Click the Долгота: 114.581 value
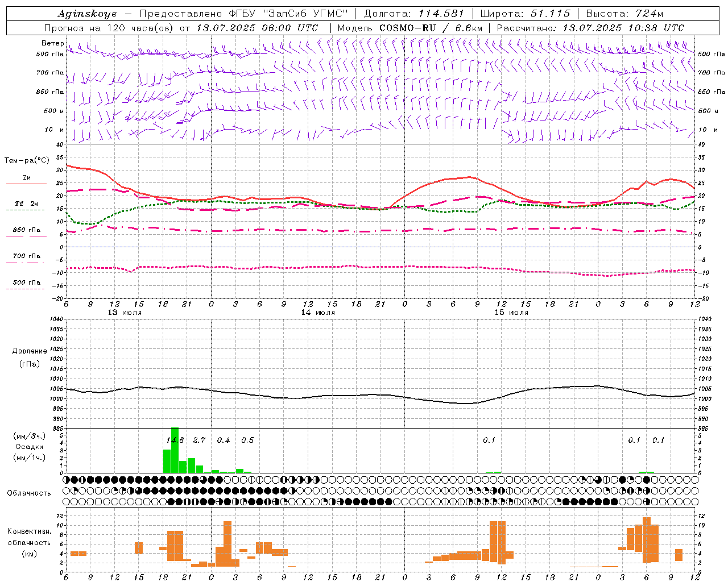Screen dimensions: 728x582 pos(414,14)
